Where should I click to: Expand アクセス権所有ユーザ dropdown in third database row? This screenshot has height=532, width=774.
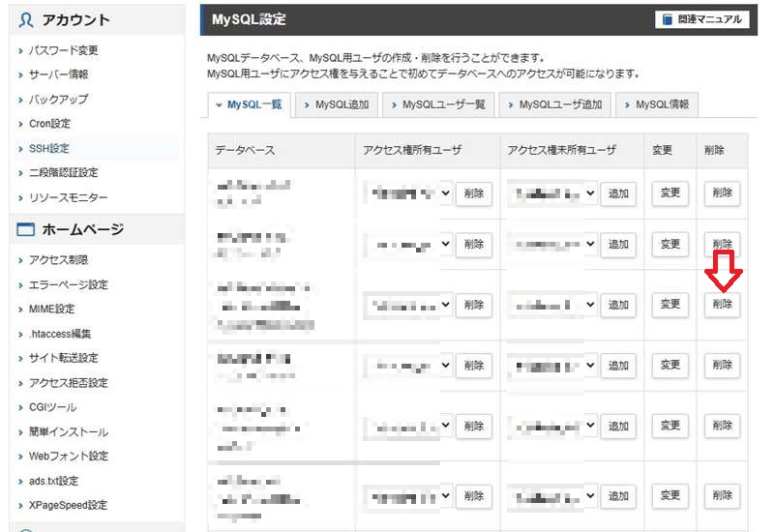[408, 305]
